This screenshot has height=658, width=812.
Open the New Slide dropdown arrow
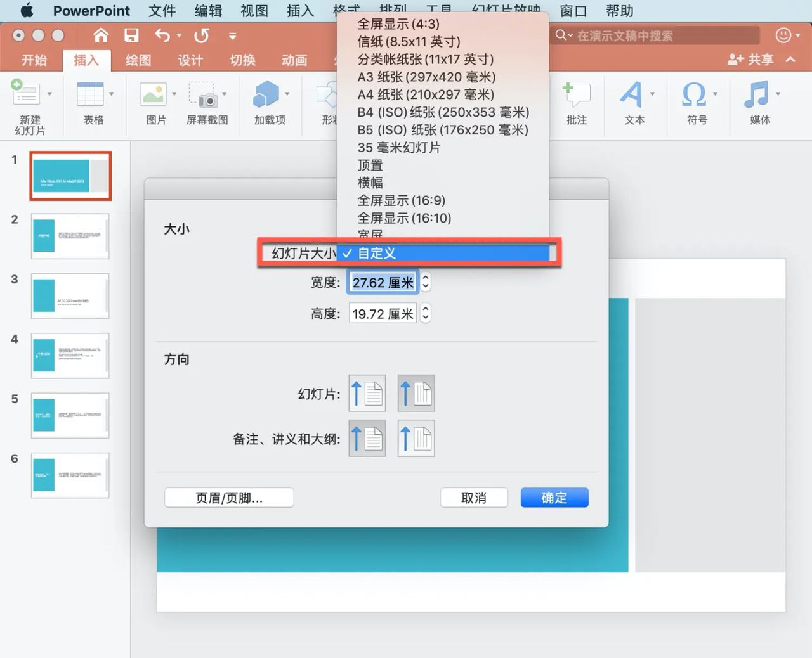(49, 94)
